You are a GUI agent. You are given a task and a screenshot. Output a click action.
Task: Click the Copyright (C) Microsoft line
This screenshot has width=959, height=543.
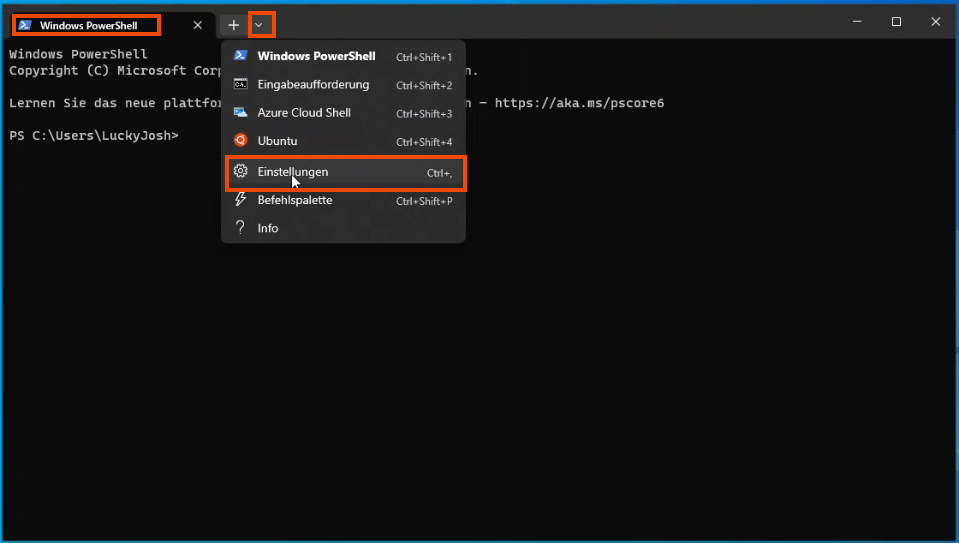(x=115, y=70)
